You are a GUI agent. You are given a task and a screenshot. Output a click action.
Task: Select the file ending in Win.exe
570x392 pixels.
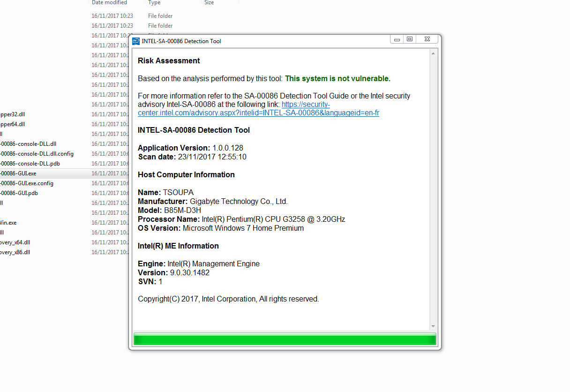click(8, 223)
